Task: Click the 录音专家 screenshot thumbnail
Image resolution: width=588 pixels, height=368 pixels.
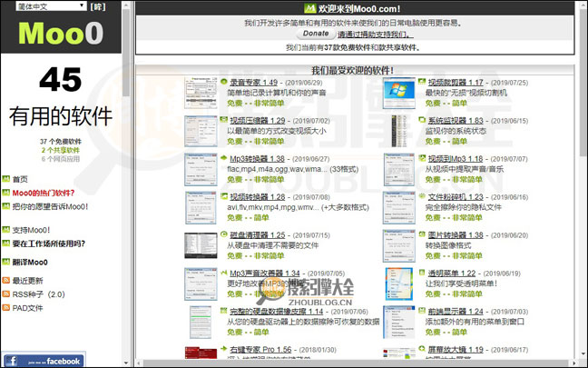Action: click(201, 93)
